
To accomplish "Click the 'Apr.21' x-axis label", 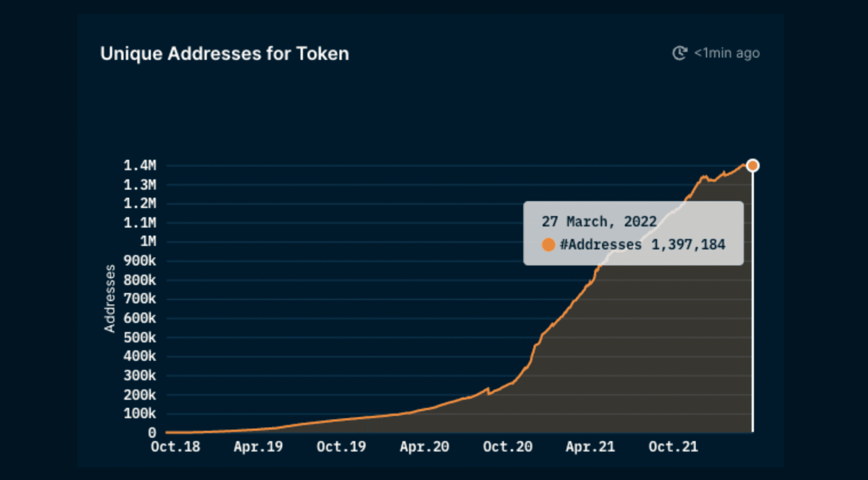I will click(590, 447).
